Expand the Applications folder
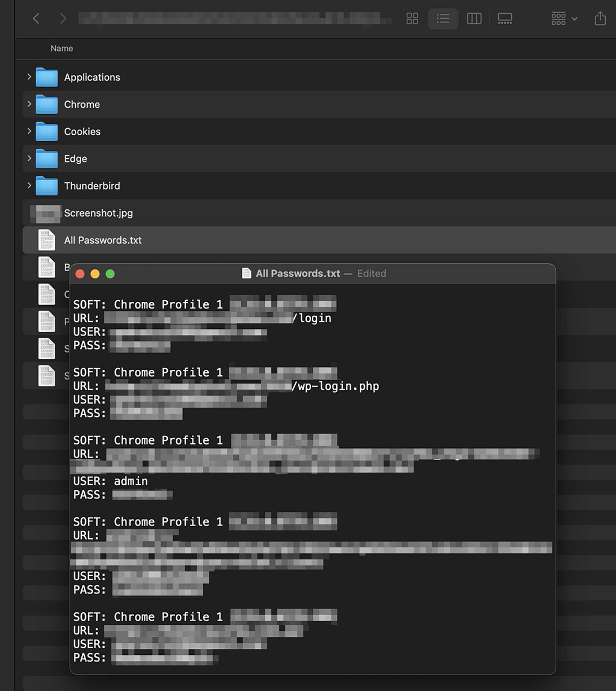616x691 pixels. pos(29,77)
